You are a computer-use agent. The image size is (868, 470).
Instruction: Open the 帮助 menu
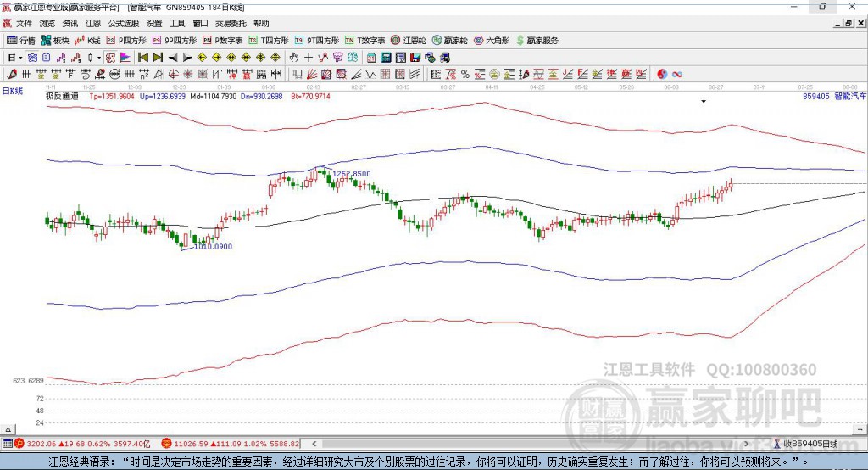[x=261, y=23]
